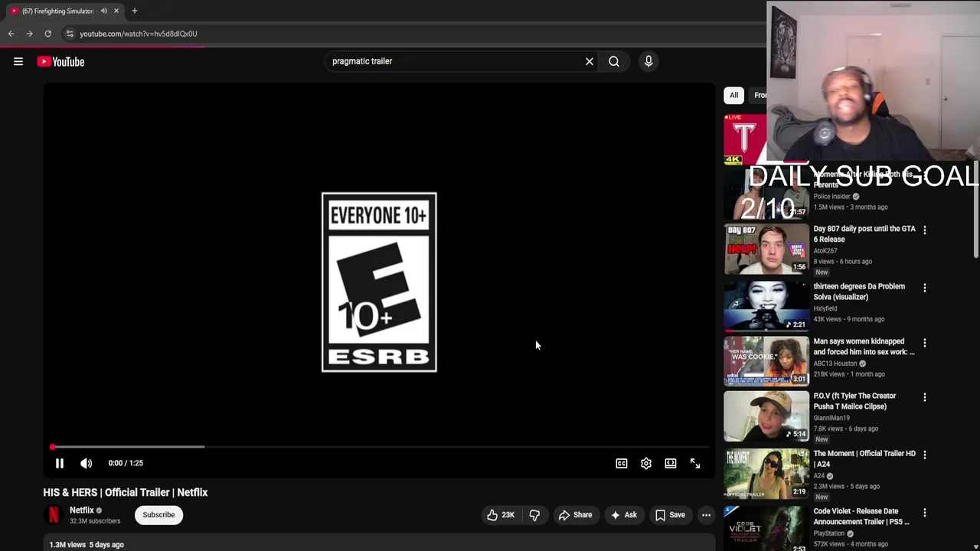The image size is (980, 551).
Task: Open options for ABC13 Houston video
Action: [924, 343]
